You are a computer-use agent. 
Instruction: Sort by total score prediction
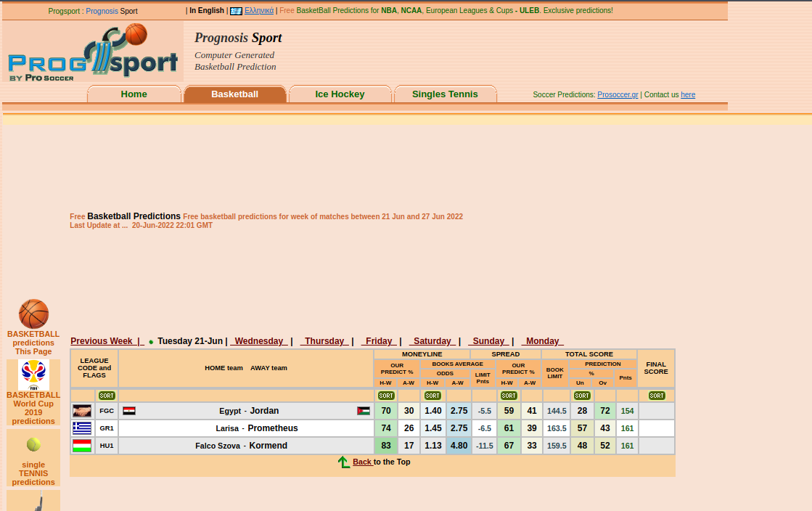coord(582,396)
